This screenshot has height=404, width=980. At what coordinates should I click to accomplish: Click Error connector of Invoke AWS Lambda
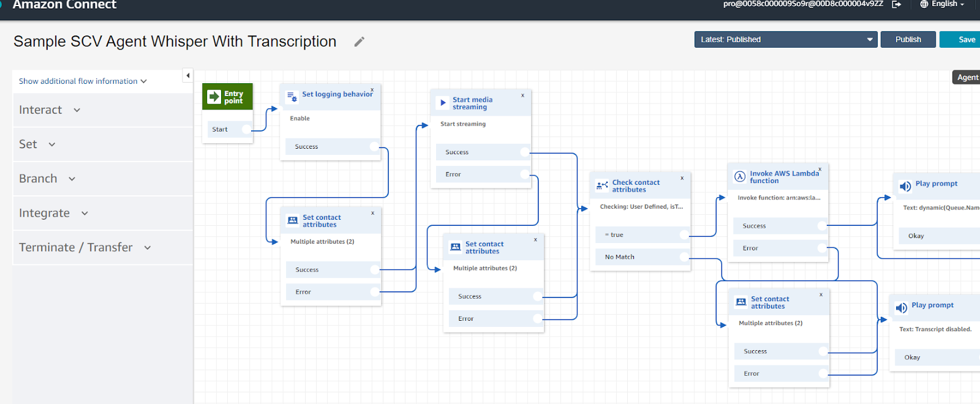click(x=822, y=248)
